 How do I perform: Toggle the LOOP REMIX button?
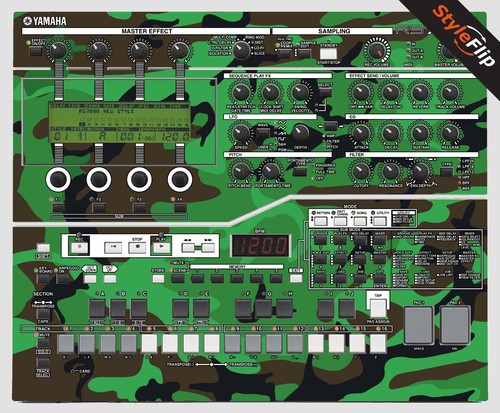[285, 53]
